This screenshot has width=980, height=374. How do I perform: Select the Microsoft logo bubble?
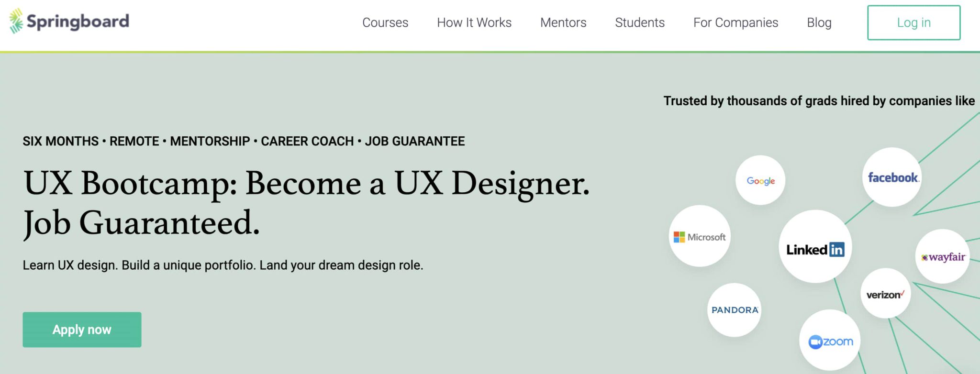[700, 236]
